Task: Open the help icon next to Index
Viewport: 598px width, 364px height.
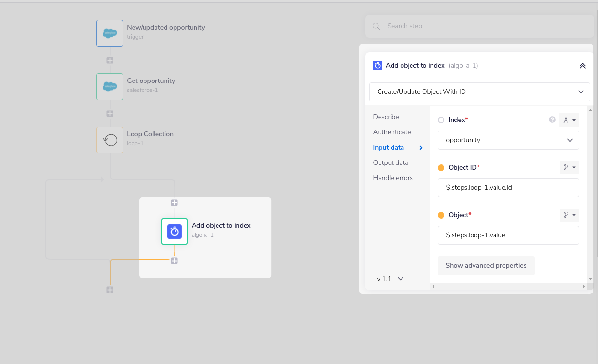Action: (x=552, y=120)
